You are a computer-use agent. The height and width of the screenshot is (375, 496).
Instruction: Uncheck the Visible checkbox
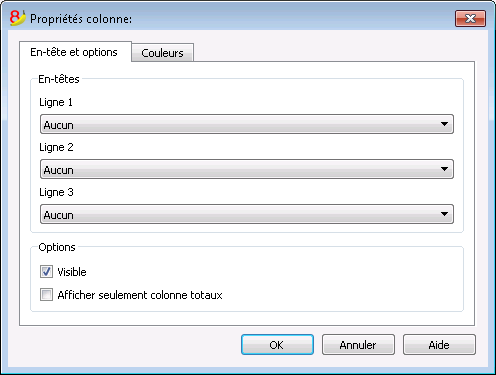click(46, 272)
